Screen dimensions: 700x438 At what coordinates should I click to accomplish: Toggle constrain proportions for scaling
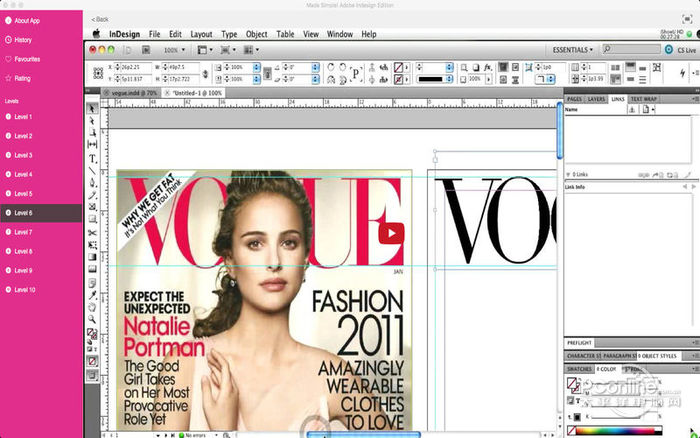coord(267,73)
